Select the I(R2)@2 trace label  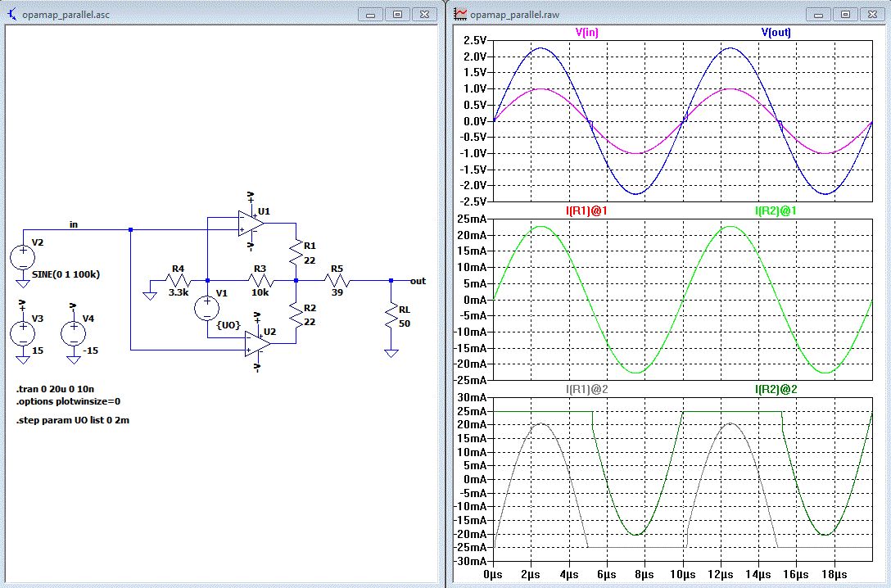click(776, 390)
